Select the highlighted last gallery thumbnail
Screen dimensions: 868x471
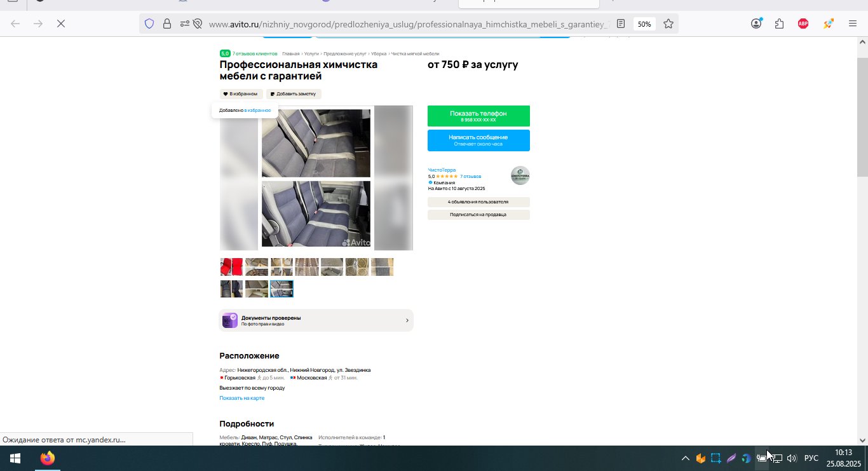(x=281, y=289)
